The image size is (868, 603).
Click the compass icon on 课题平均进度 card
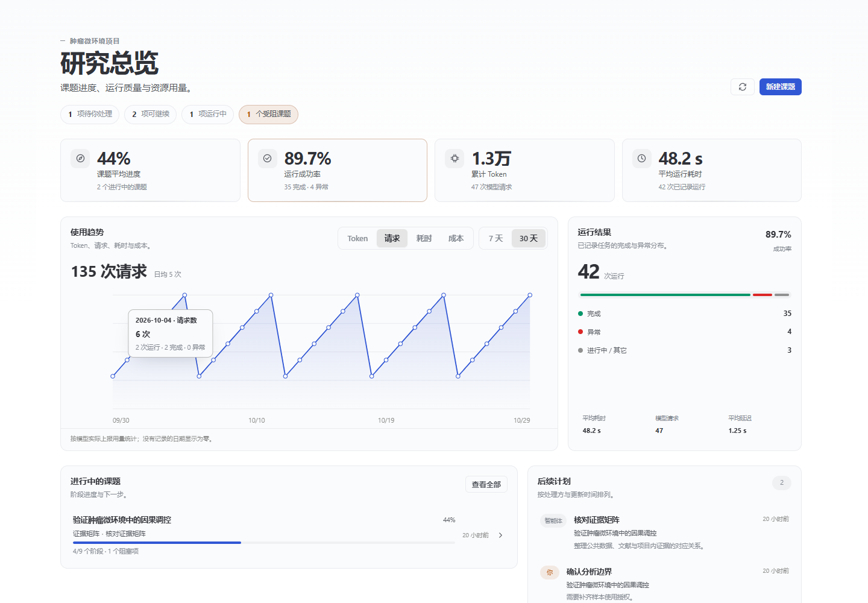click(x=80, y=159)
